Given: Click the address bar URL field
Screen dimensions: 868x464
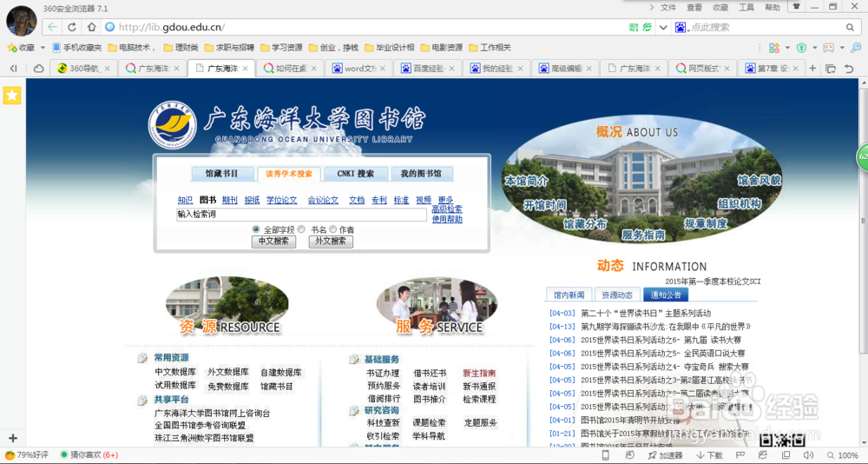Looking at the screenshot, I should (365, 27).
